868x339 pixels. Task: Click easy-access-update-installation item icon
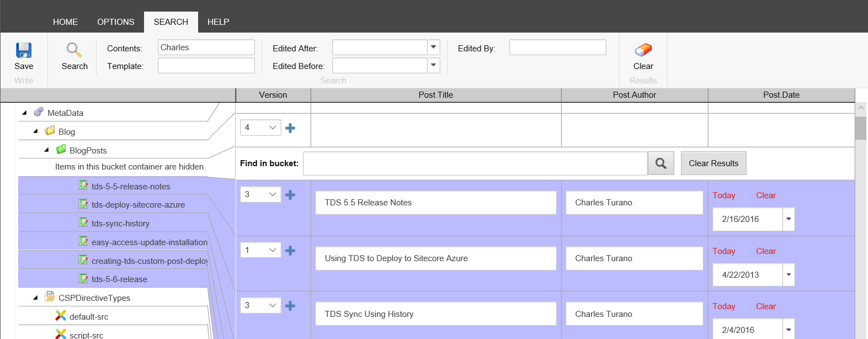(x=83, y=241)
